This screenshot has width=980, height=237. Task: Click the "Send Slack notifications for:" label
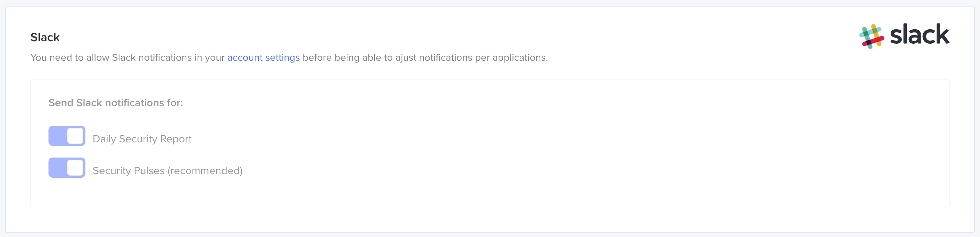tap(116, 103)
